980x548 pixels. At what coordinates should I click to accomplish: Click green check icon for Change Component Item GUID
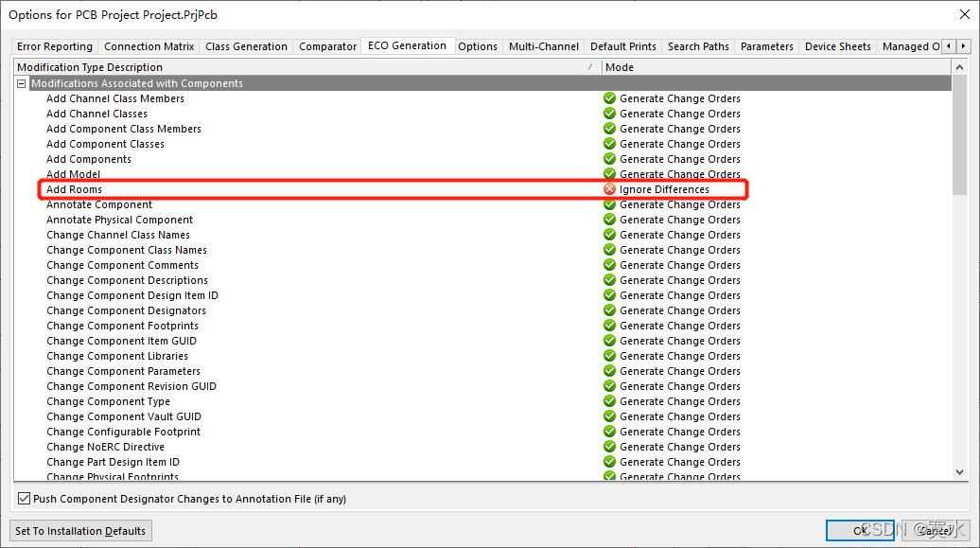click(x=609, y=341)
